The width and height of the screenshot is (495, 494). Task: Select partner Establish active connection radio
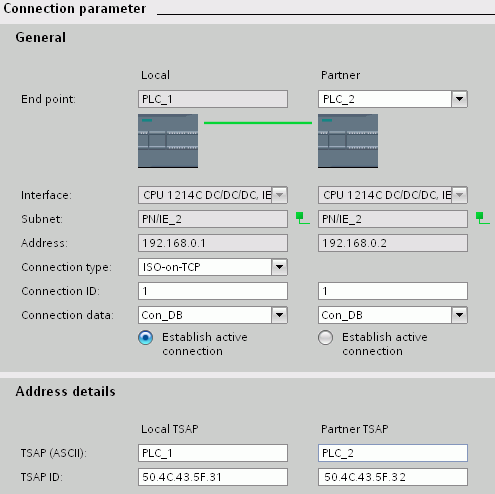325,338
